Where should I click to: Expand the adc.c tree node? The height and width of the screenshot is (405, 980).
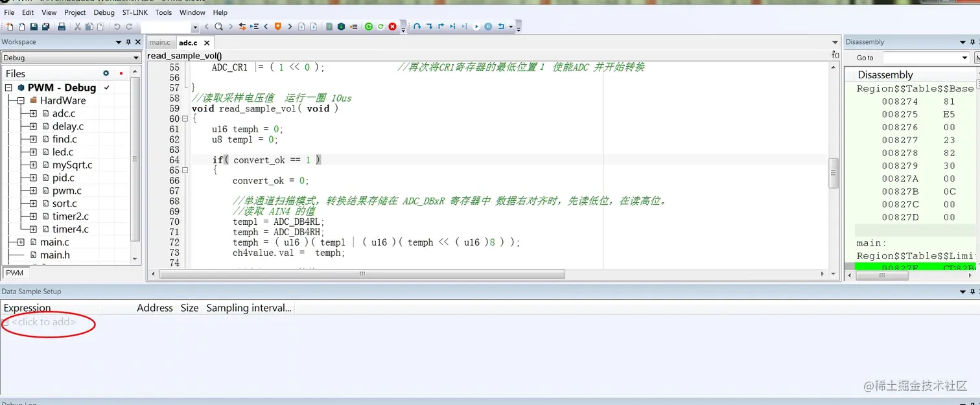tap(33, 113)
